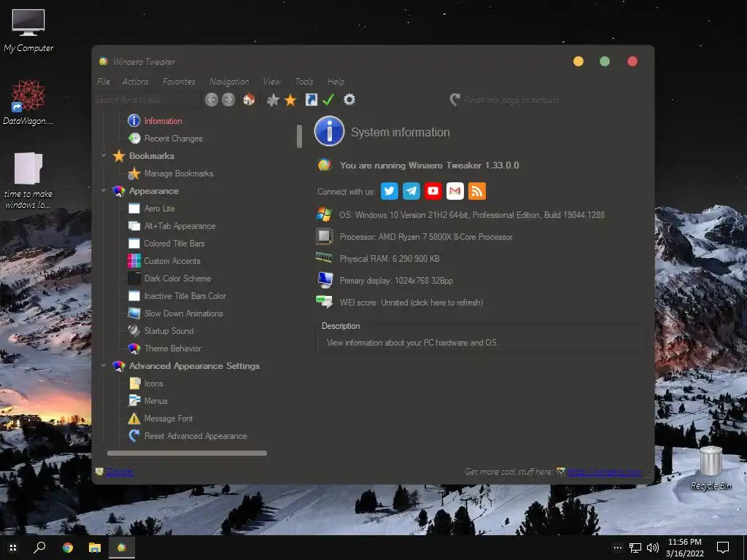The image size is (747, 560).
Task: Open the Recycle Bin desktop icon
Action: click(x=711, y=467)
